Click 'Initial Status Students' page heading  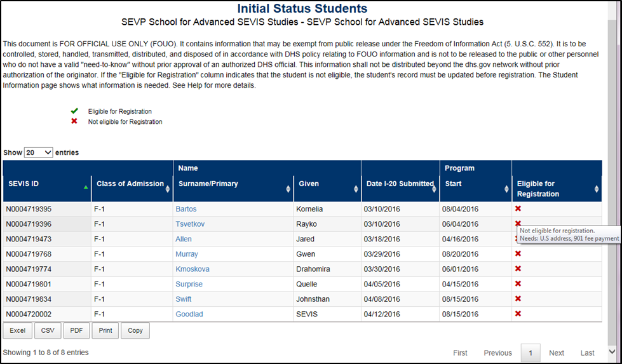point(302,8)
